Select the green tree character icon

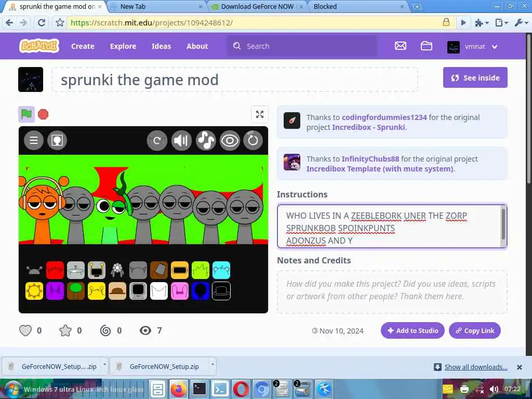[76, 291]
